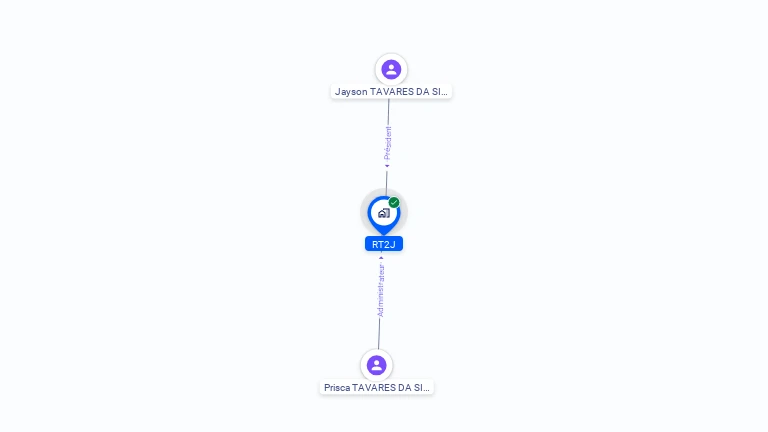Image resolution: width=768 pixels, height=432 pixels.
Task: Click the connector line between Président arrow and RT2J pin
Action: (386, 180)
